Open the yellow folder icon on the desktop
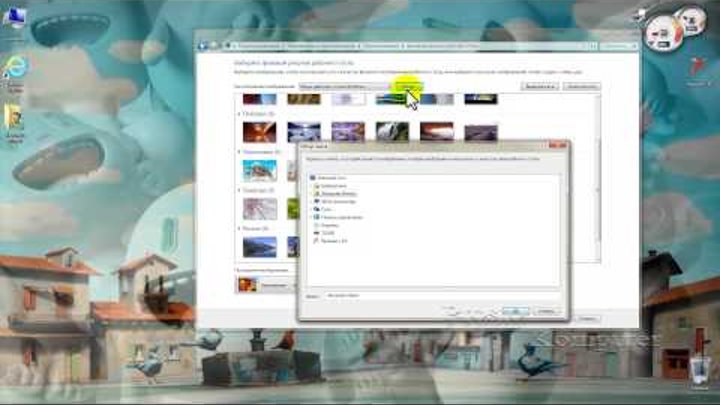The image size is (720, 405). [15, 117]
